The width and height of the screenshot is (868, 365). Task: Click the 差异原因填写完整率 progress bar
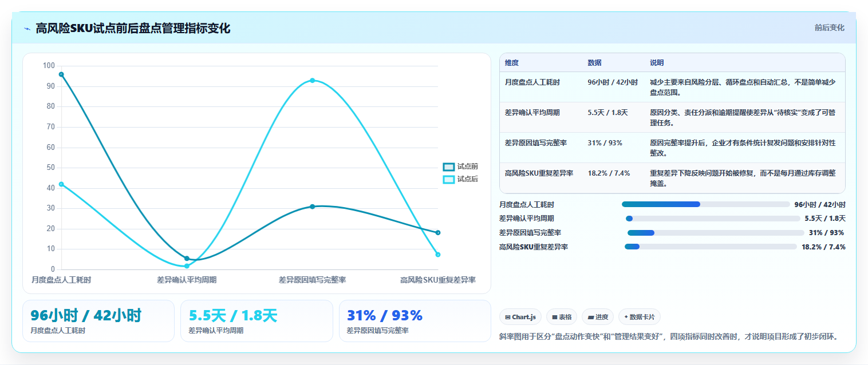pos(716,233)
